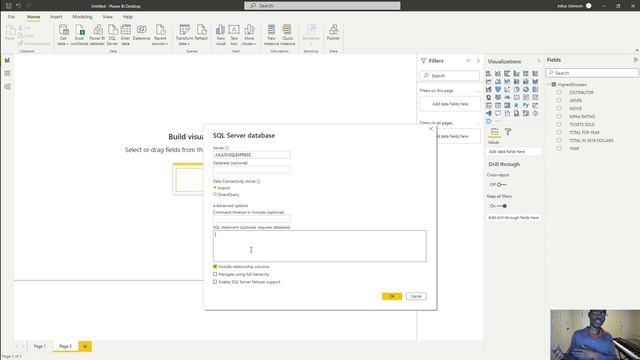Click the Fields pane search box
Viewport: 640px width, 360px height.
pyautogui.click(x=592, y=73)
